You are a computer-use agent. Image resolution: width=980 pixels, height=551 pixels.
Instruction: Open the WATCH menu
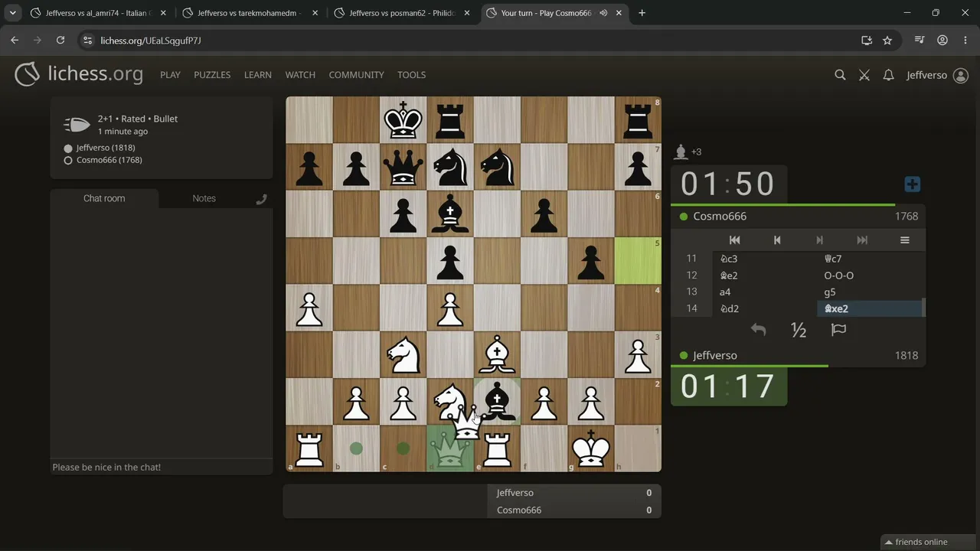[300, 75]
